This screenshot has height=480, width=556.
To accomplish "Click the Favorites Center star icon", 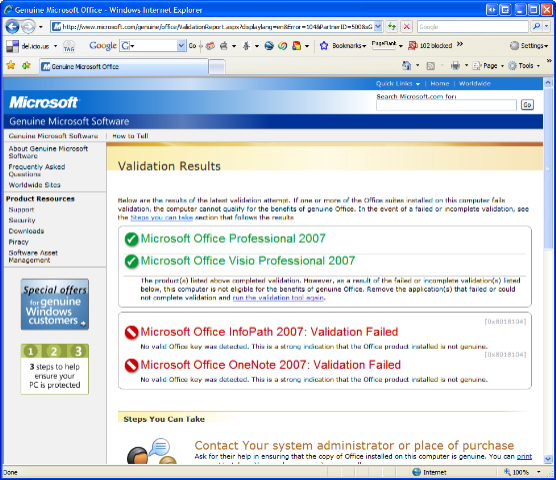I will click(x=11, y=65).
